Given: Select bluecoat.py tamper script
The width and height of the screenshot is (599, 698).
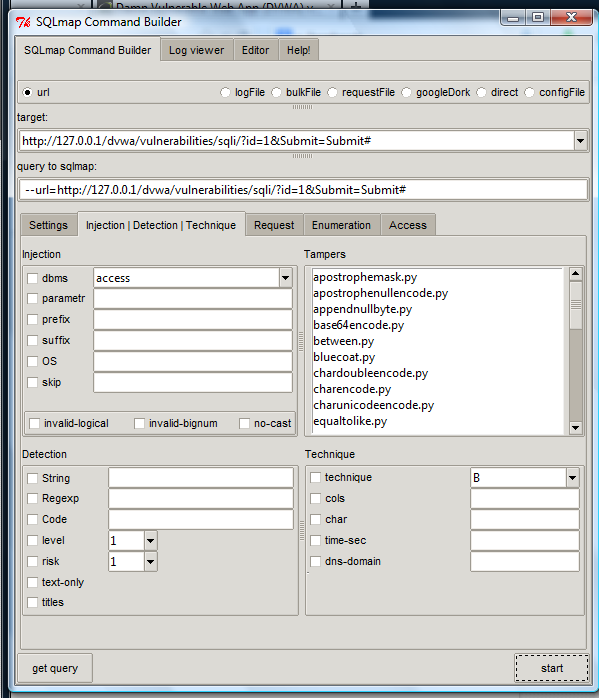Looking at the screenshot, I should pyautogui.click(x=344, y=357).
